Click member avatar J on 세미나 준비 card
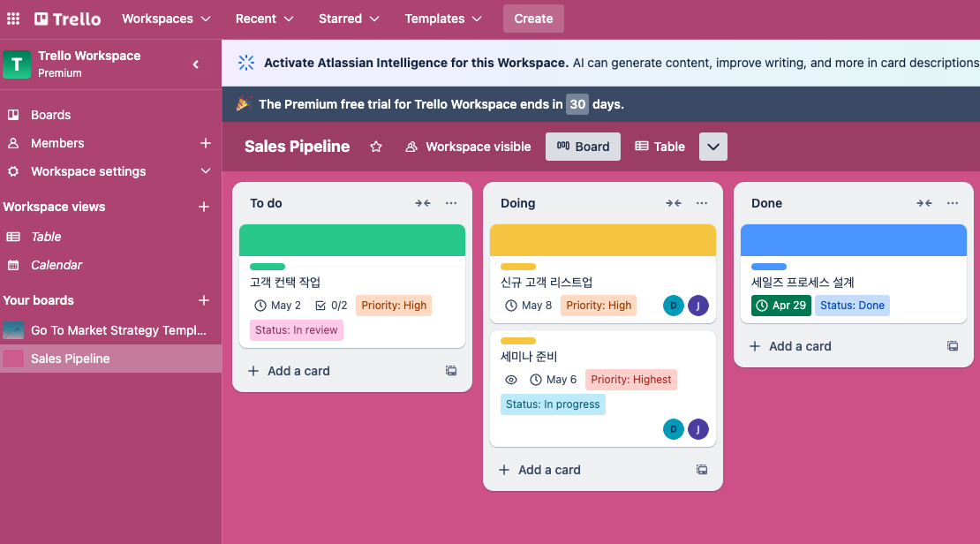The height and width of the screenshot is (544, 980). [697, 429]
